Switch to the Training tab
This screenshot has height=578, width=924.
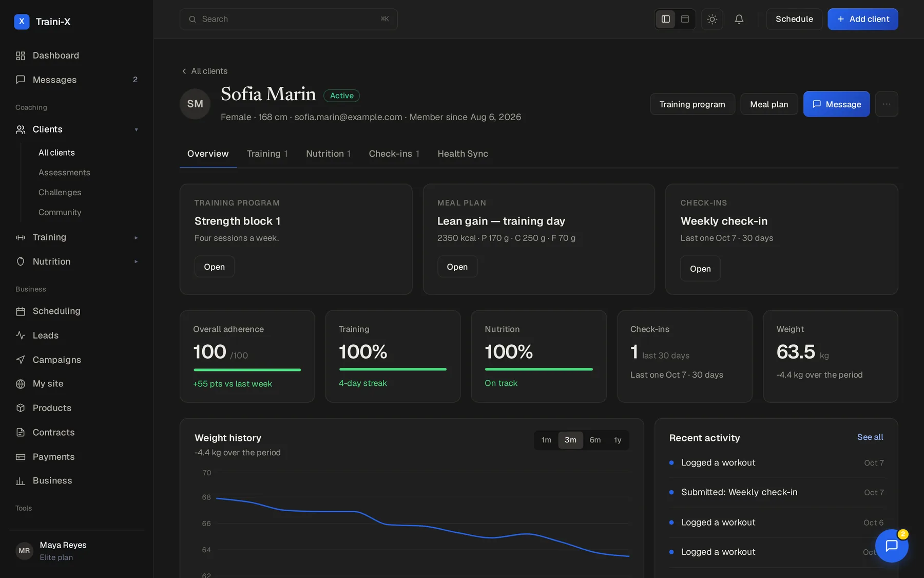point(267,154)
